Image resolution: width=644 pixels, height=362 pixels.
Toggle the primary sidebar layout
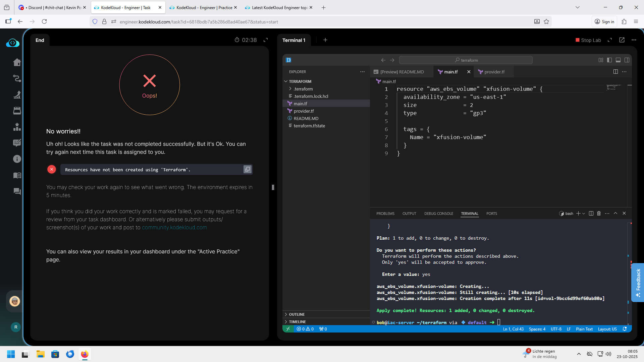click(x=609, y=60)
